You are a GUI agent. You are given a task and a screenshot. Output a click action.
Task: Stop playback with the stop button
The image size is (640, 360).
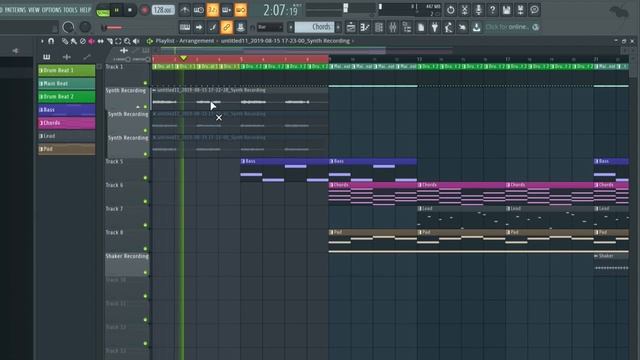(x=130, y=10)
